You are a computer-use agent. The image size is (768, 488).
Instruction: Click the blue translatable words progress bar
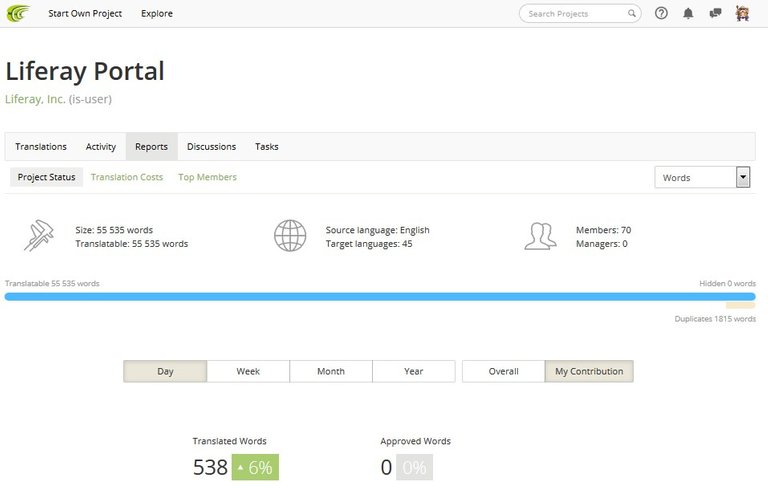click(x=380, y=296)
